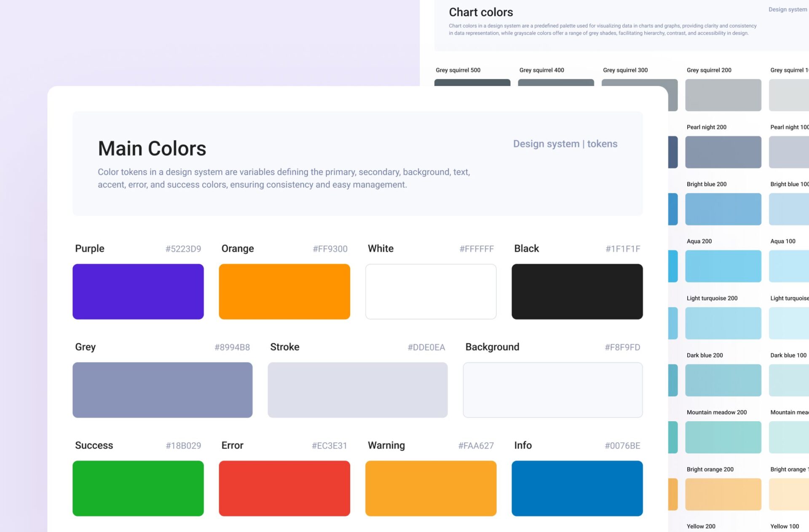Click the Bright orange 200 swatch
The image size is (809, 532).
tap(723, 494)
